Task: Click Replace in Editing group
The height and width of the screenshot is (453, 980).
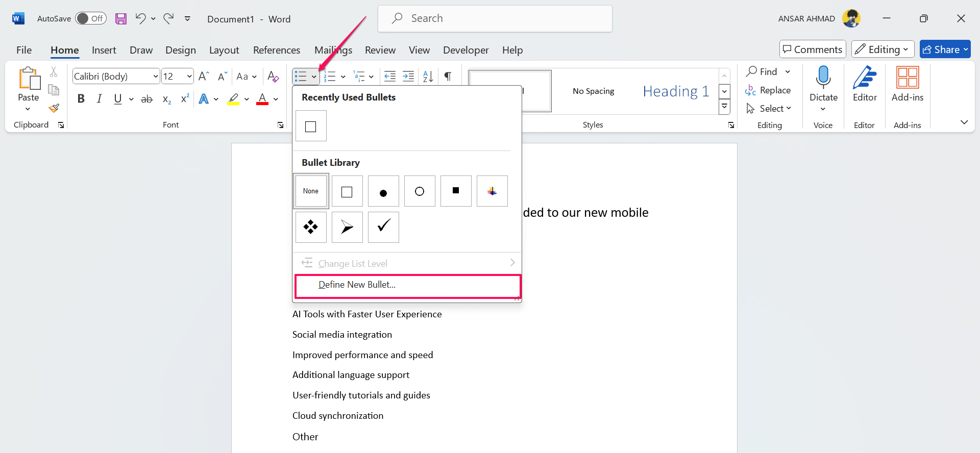Action: 768,90
